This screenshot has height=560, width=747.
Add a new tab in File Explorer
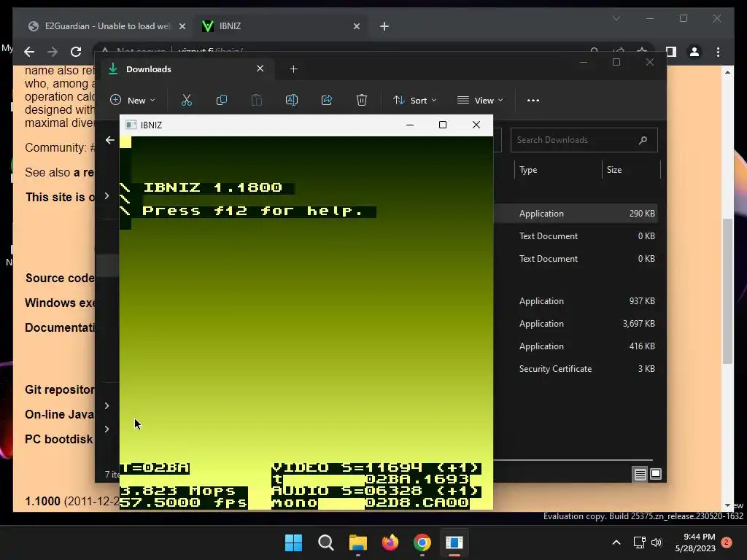point(293,69)
